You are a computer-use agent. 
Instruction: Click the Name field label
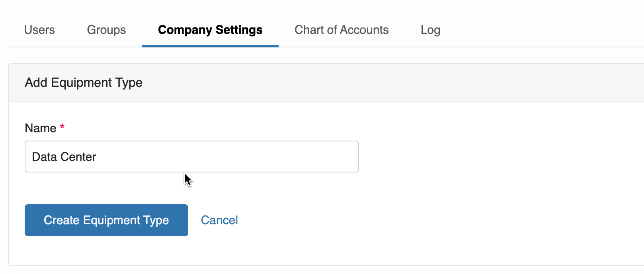click(41, 128)
